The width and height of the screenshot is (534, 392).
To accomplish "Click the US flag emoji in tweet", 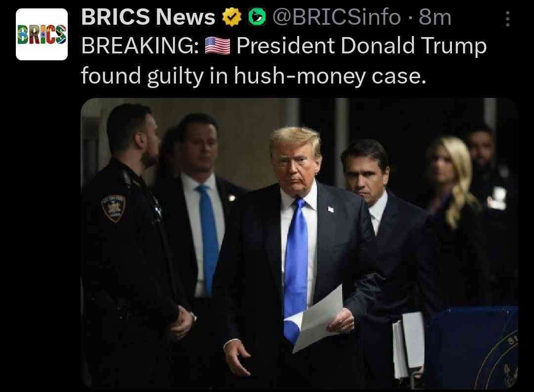I will [x=217, y=46].
